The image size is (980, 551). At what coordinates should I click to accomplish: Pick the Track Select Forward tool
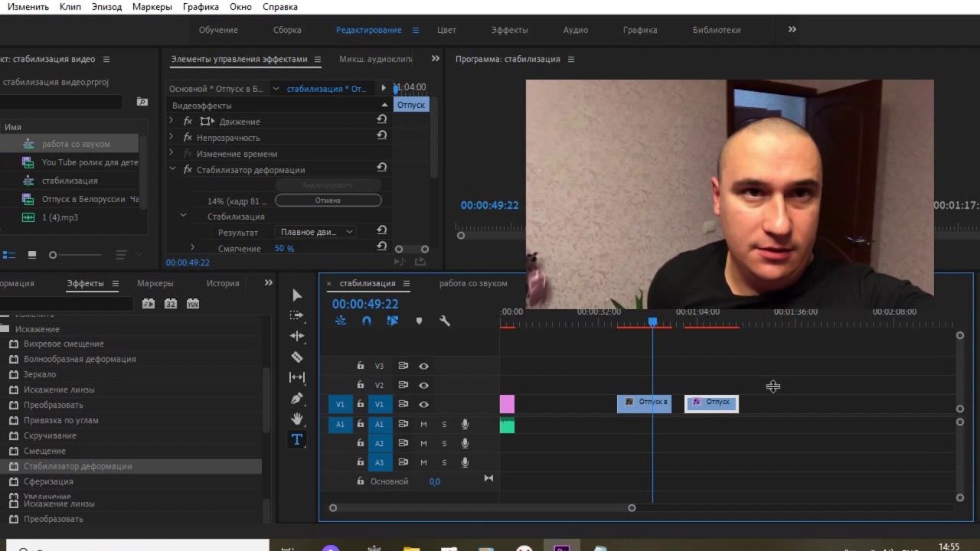point(297,315)
